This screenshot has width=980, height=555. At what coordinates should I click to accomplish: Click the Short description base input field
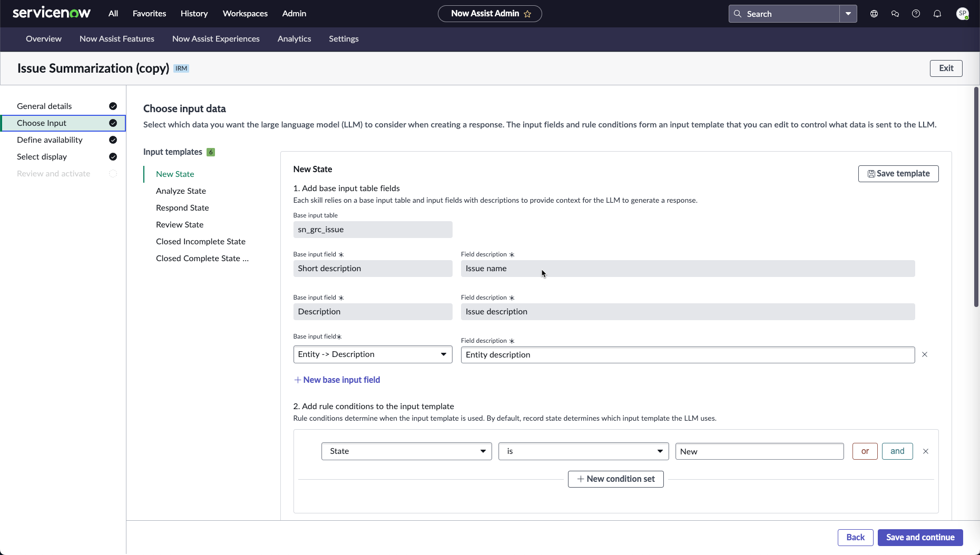(x=373, y=269)
